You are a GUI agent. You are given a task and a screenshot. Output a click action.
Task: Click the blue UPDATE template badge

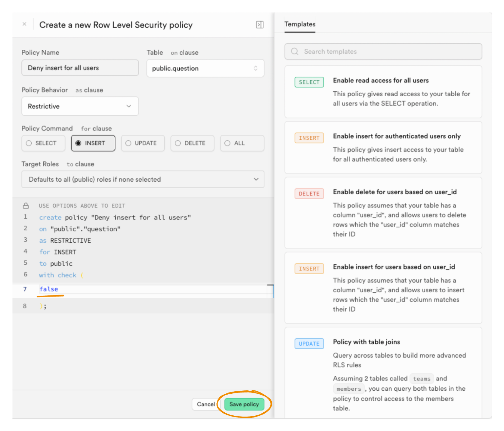point(309,343)
